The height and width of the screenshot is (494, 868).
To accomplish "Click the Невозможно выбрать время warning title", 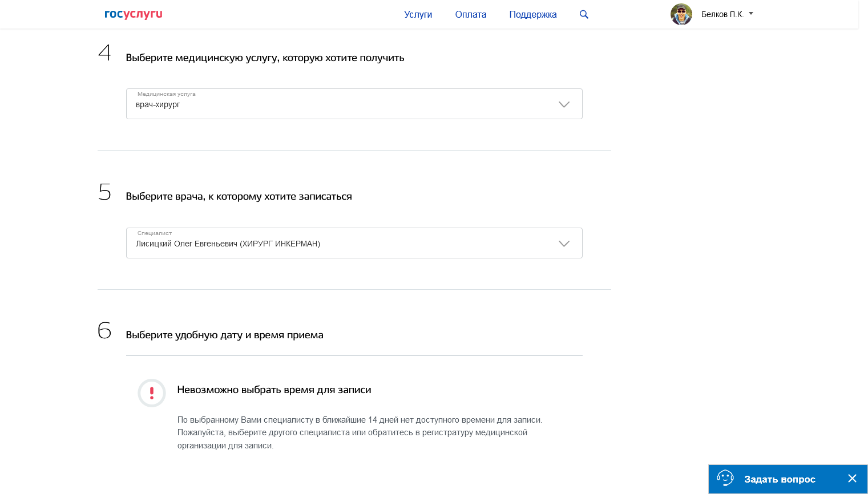I will coord(274,390).
